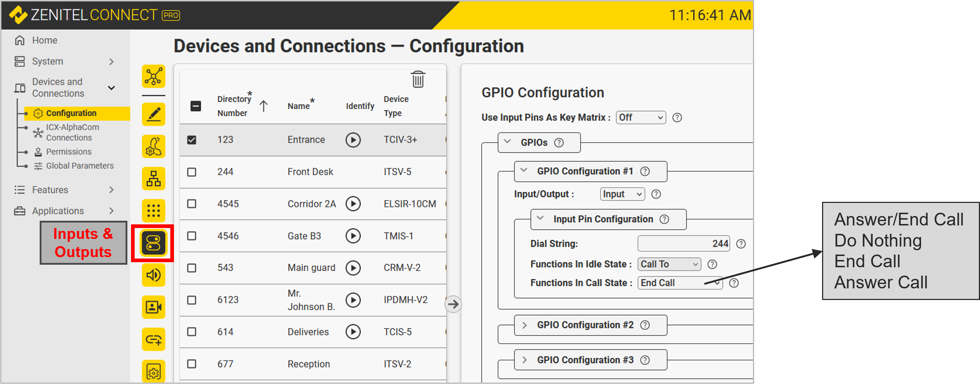Click the right arrow panel button
The image size is (980, 384).
click(x=453, y=304)
